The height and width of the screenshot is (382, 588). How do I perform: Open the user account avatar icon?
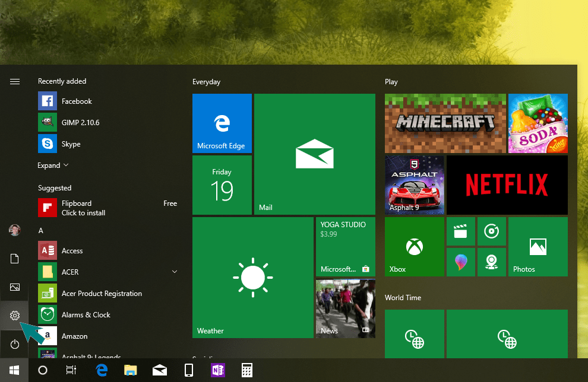point(14,230)
